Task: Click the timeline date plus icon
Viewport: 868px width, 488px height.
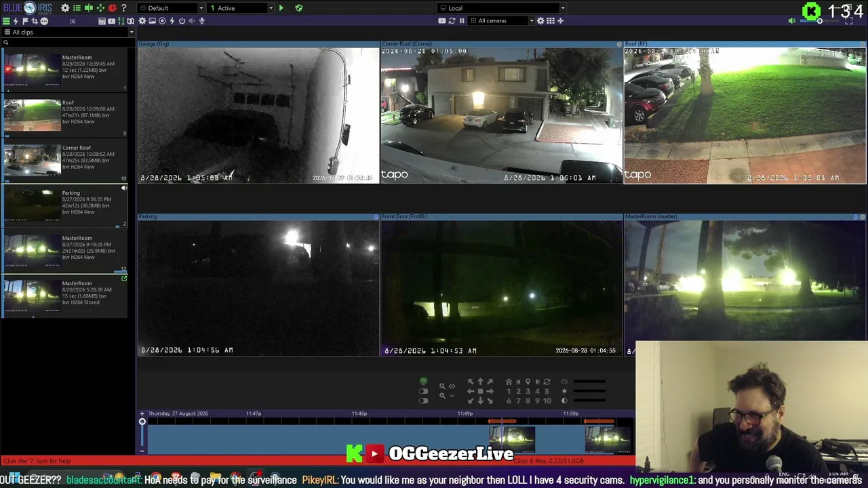Action: tap(142, 413)
